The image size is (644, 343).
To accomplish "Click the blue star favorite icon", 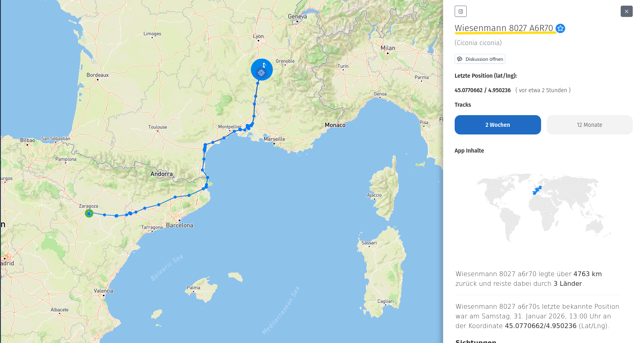I will coord(560,28).
